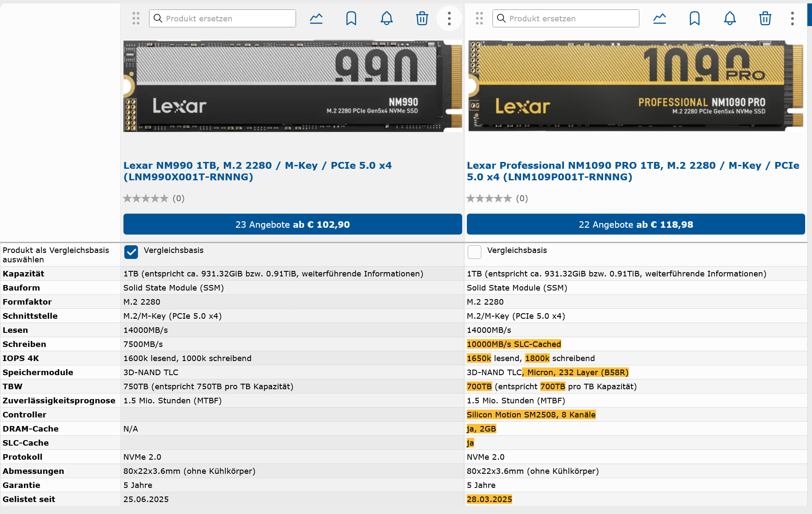Image resolution: width=812 pixels, height=514 pixels.
Task: Click the SLC-Cache row label
Action: tap(26, 443)
